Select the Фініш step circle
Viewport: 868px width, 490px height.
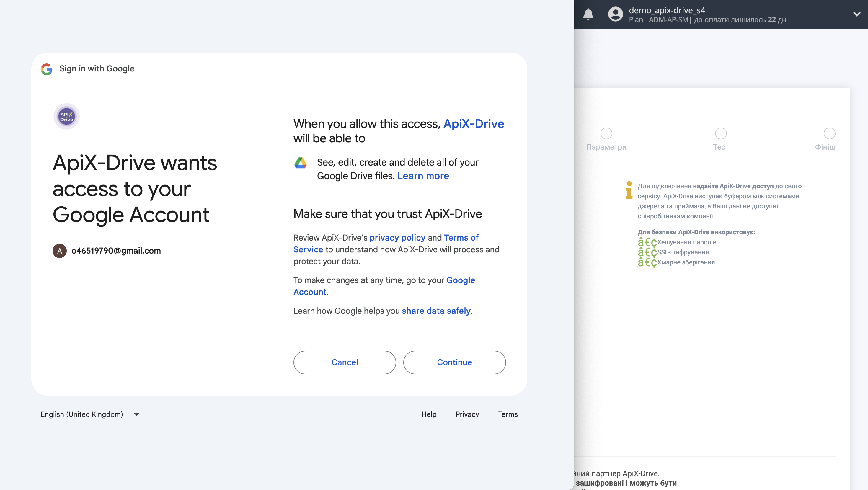[x=829, y=133]
